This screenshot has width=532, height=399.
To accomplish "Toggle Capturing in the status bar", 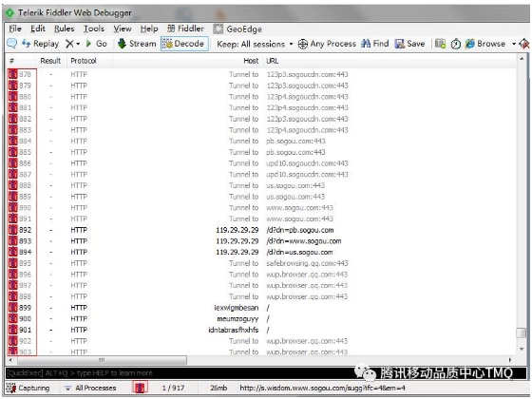I will click(28, 388).
